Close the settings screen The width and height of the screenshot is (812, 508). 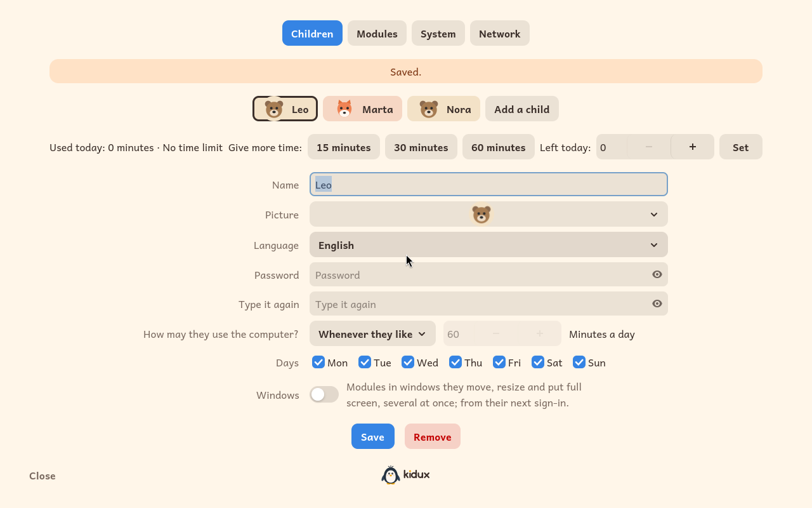point(43,476)
